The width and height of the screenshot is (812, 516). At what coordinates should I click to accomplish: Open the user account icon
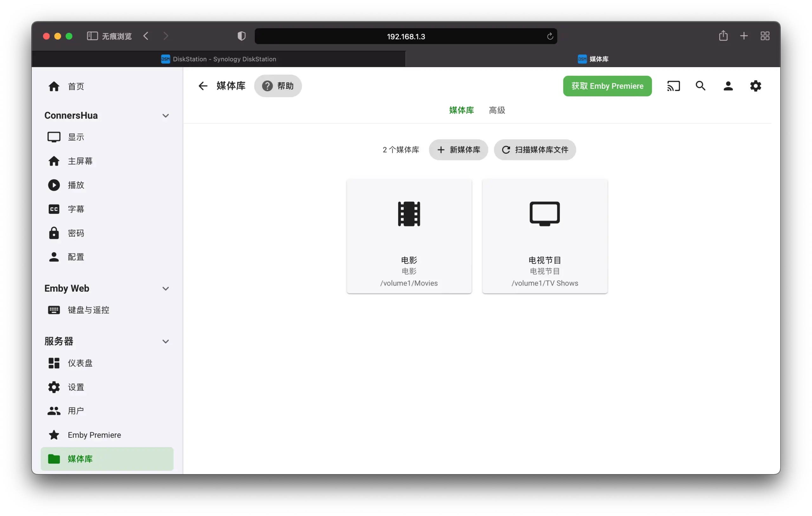[x=728, y=86]
